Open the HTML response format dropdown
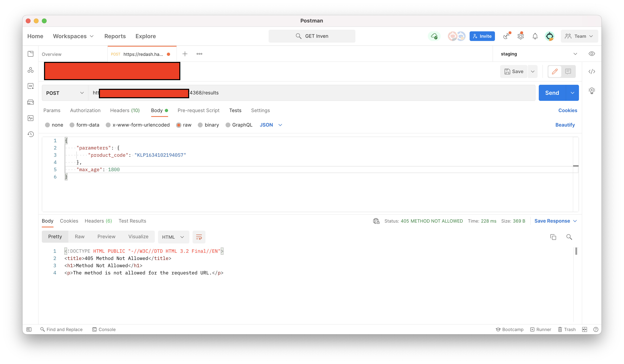The height and width of the screenshot is (364, 624). click(x=173, y=237)
